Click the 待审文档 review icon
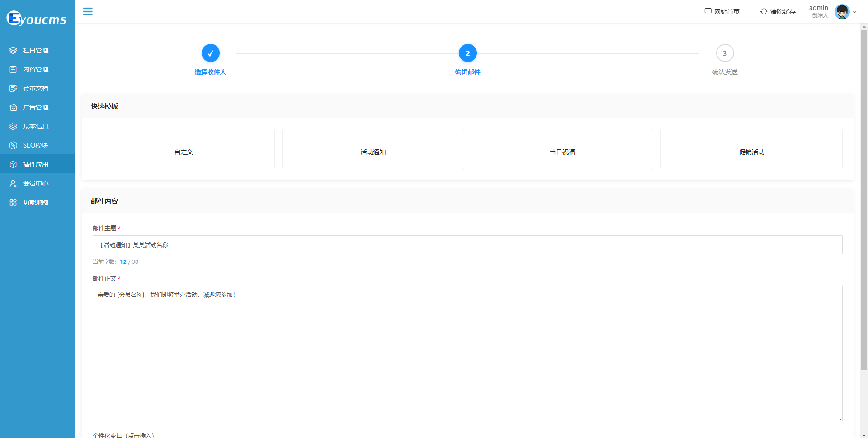The image size is (868, 438). point(13,88)
